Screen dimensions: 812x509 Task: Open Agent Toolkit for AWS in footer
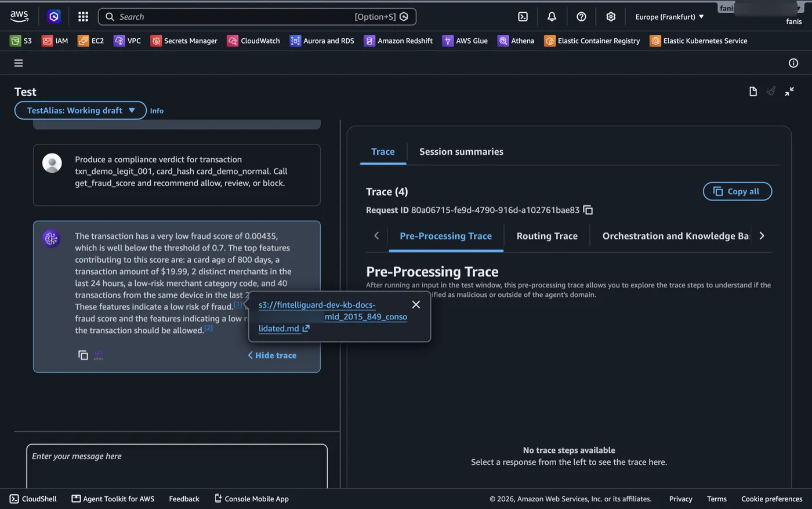[113, 499]
